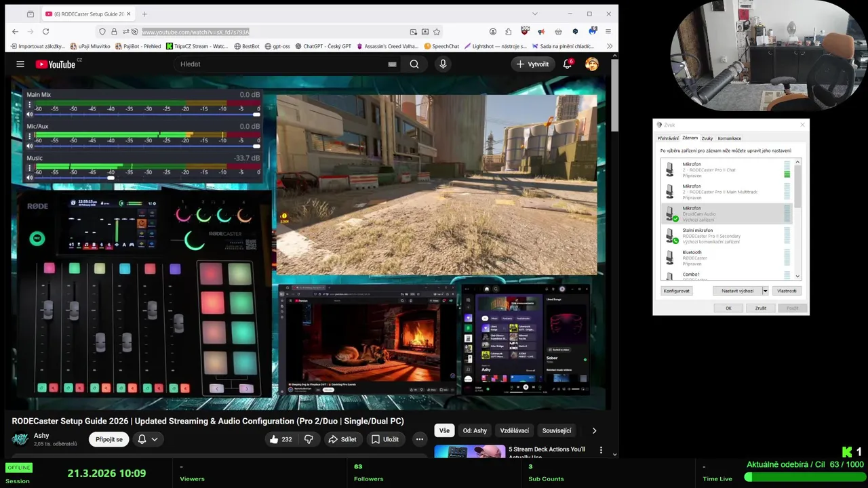Cancel the Zvuk dialog with Zrušit
The height and width of the screenshot is (488, 868).
[x=761, y=308]
